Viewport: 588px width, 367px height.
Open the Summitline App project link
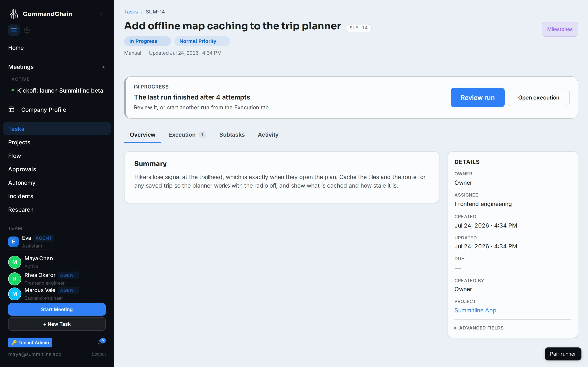[475, 310]
